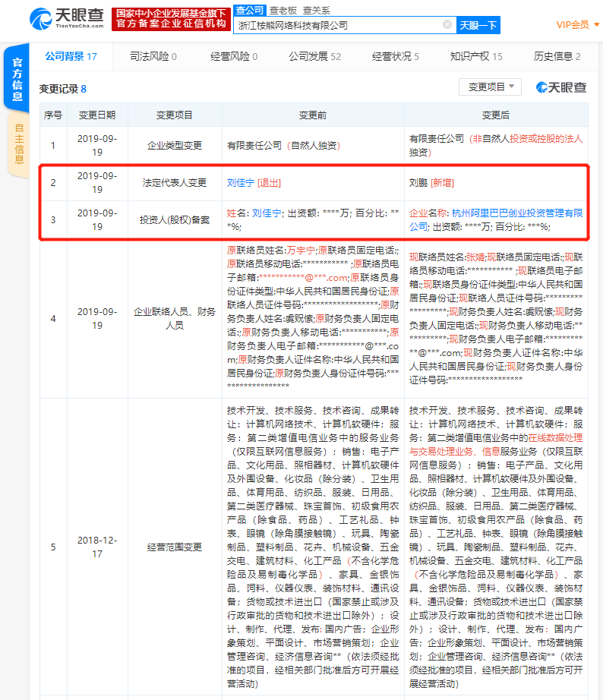The width and height of the screenshot is (603, 700).
Task: Click the row 1 date 2019-09-19
Action: point(97,146)
